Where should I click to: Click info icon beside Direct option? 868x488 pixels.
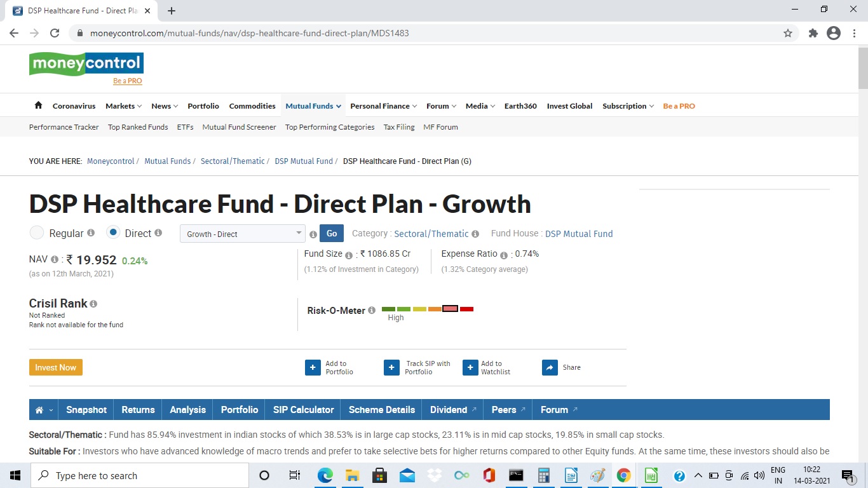click(158, 233)
